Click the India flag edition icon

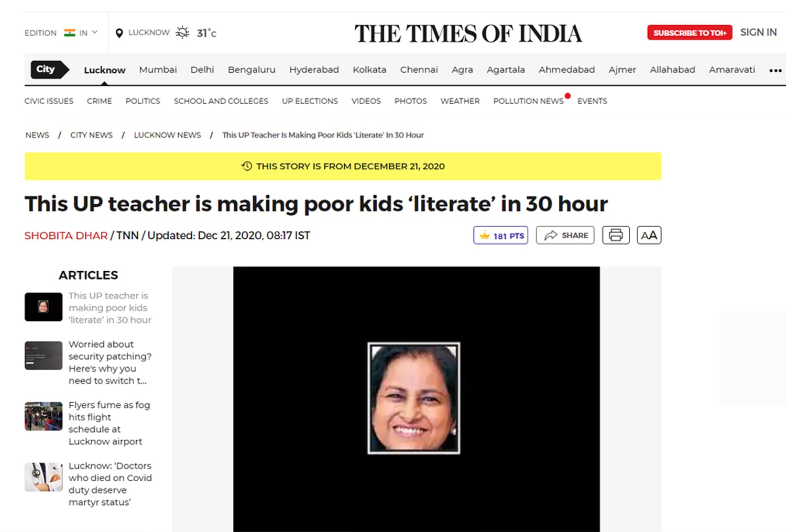(x=70, y=32)
